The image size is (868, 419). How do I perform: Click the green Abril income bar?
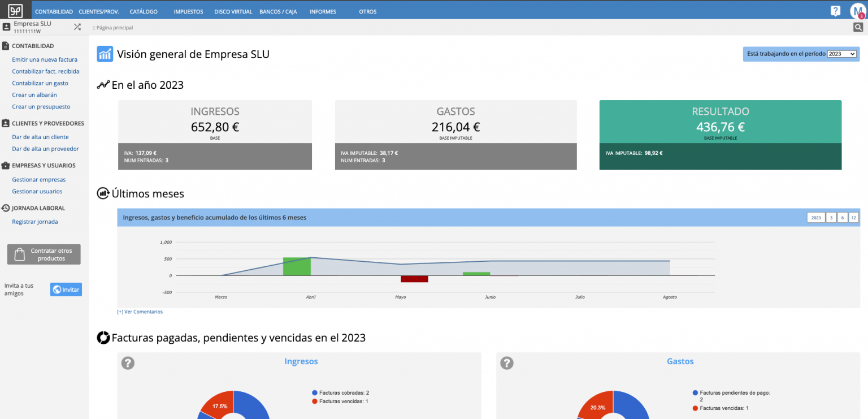point(297,266)
